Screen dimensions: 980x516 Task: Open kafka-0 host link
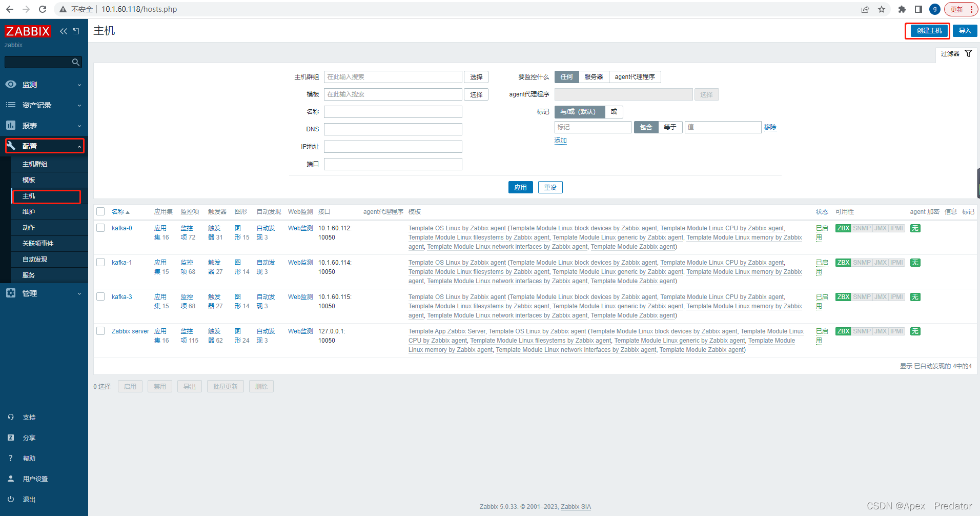coord(122,228)
